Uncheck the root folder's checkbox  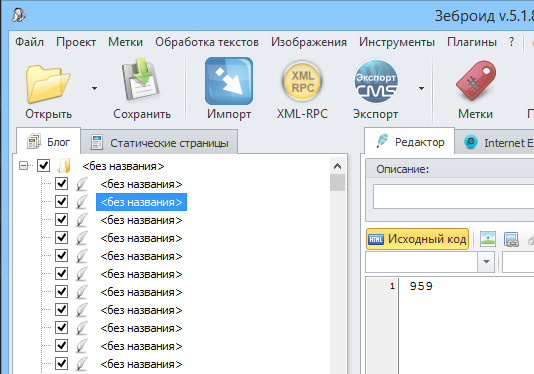(44, 166)
